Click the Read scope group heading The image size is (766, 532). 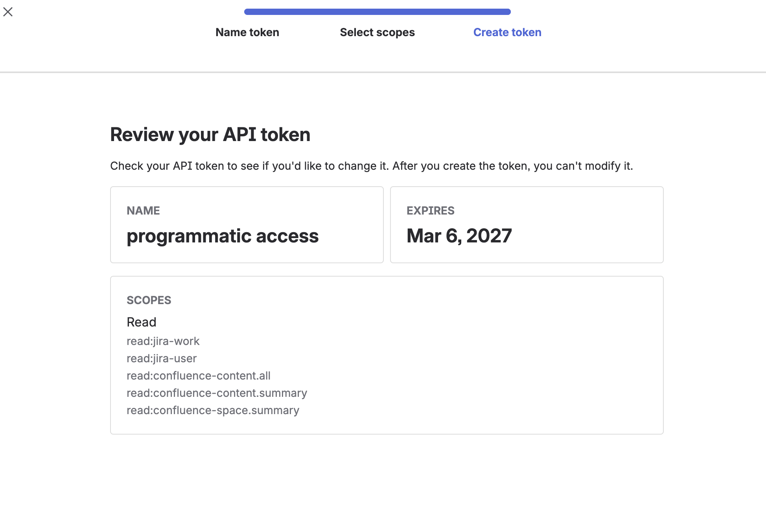pos(142,322)
